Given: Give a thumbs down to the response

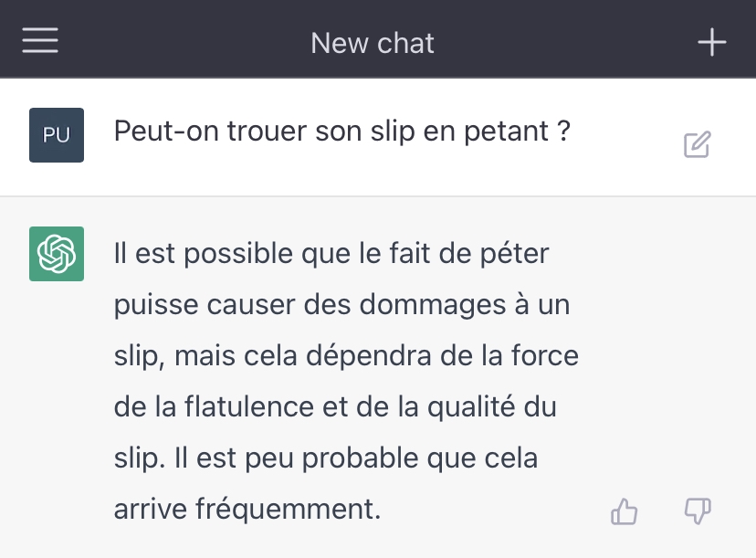Looking at the screenshot, I should [697, 511].
